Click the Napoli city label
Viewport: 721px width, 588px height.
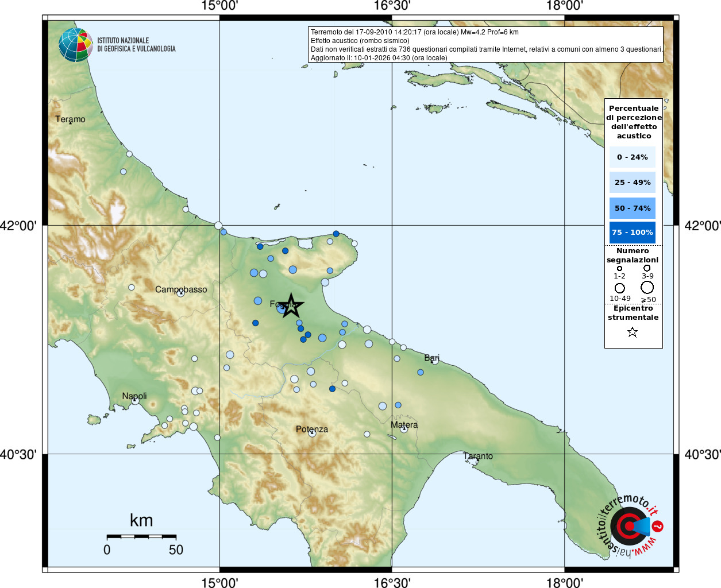(x=134, y=396)
